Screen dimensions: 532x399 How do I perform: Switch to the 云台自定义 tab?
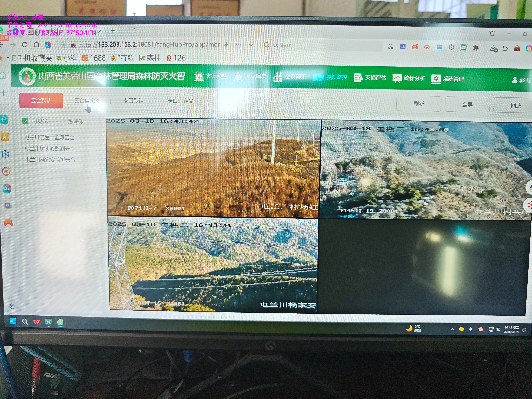[87, 101]
